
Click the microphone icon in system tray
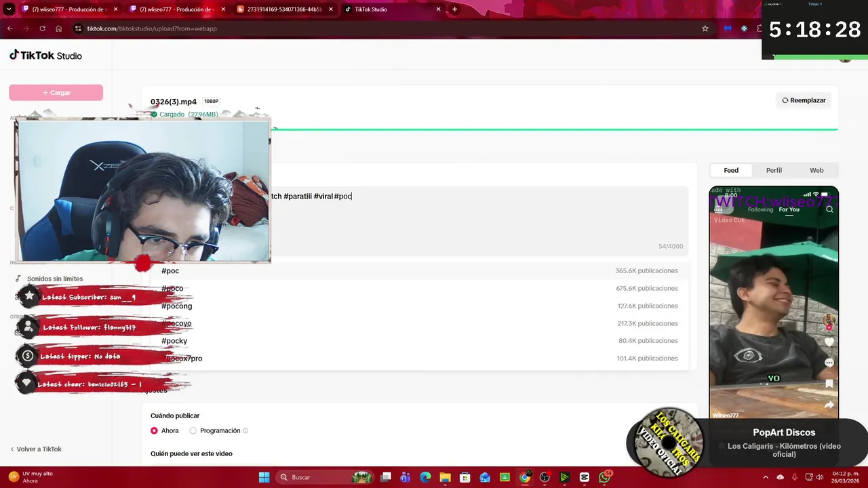tap(794, 477)
